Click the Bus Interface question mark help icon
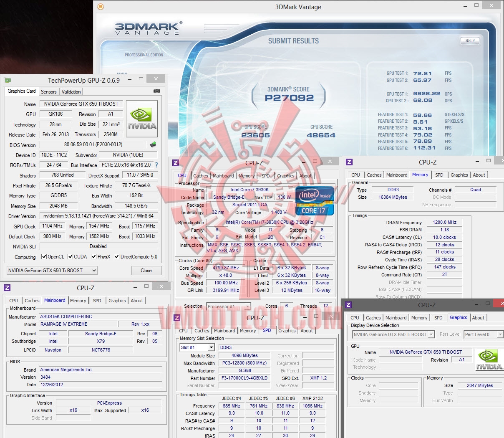This screenshot has height=438, width=504. pyautogui.click(x=156, y=165)
